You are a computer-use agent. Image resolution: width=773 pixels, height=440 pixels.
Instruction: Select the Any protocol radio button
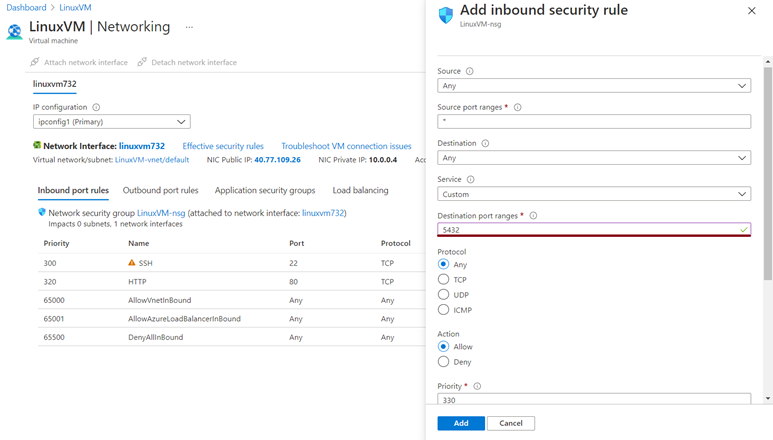[443, 264]
